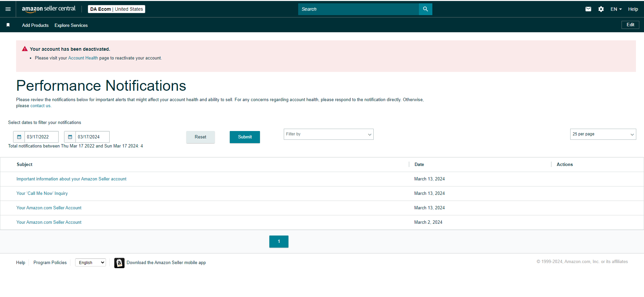Open the messages envelope icon

click(x=588, y=9)
